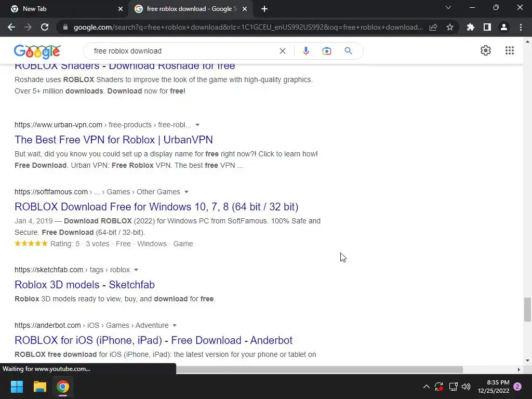Open ROBLOX Download Free for Windows link
The height and width of the screenshot is (399, 532).
click(156, 207)
